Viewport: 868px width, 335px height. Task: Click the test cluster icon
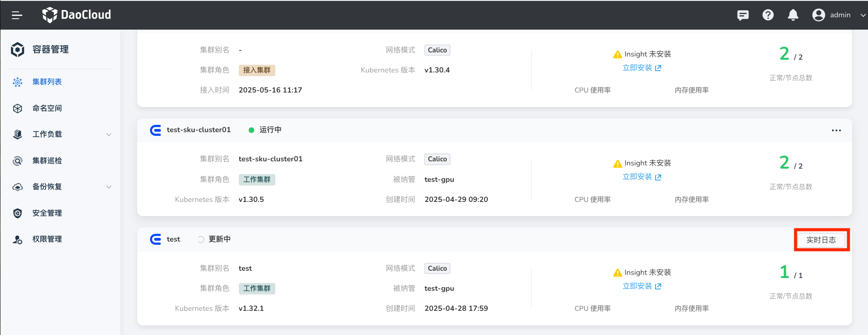coord(155,239)
